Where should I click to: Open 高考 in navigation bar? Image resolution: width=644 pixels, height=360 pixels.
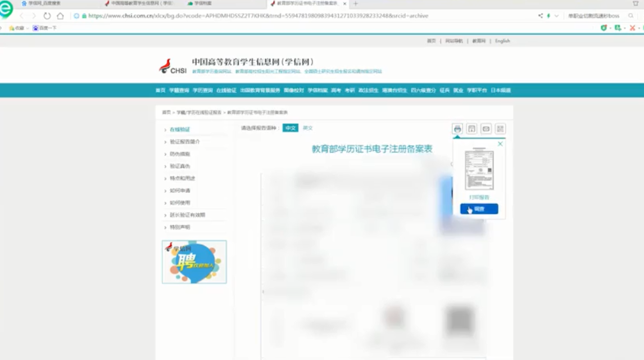(x=336, y=91)
